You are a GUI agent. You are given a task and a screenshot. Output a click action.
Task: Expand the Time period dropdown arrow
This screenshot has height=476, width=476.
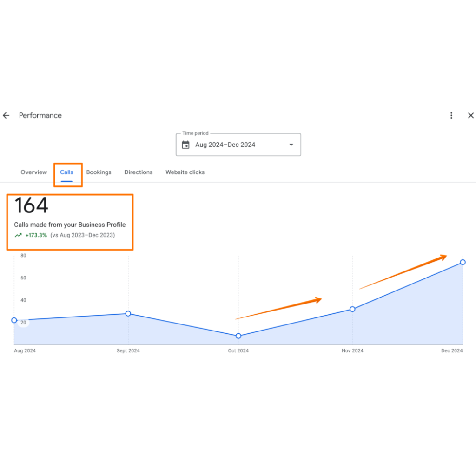pos(291,145)
